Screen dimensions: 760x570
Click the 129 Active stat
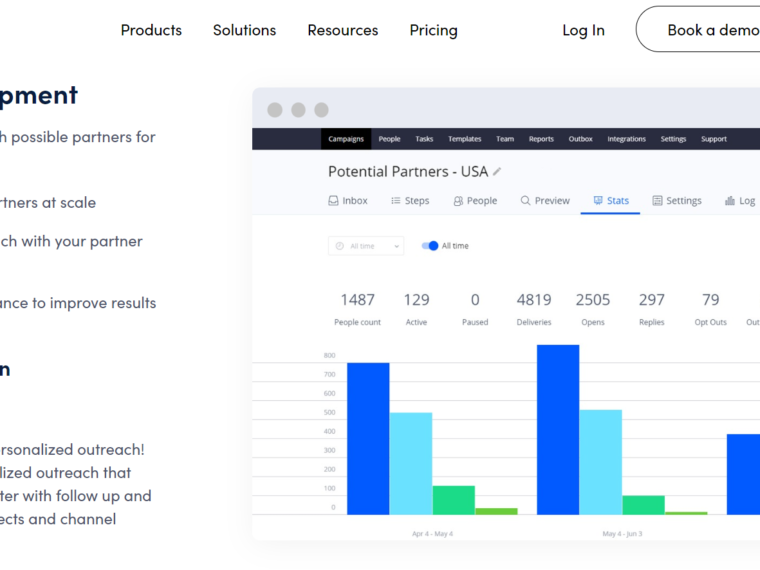[416, 308]
